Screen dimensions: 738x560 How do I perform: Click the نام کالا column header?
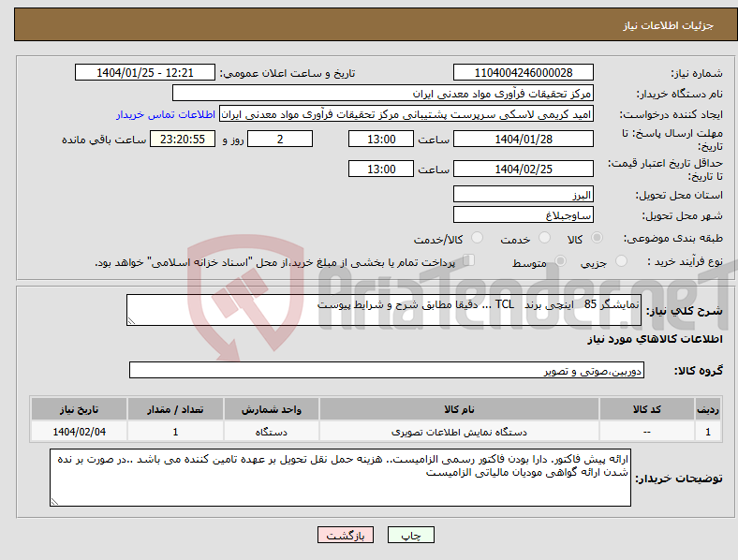coord(459,409)
